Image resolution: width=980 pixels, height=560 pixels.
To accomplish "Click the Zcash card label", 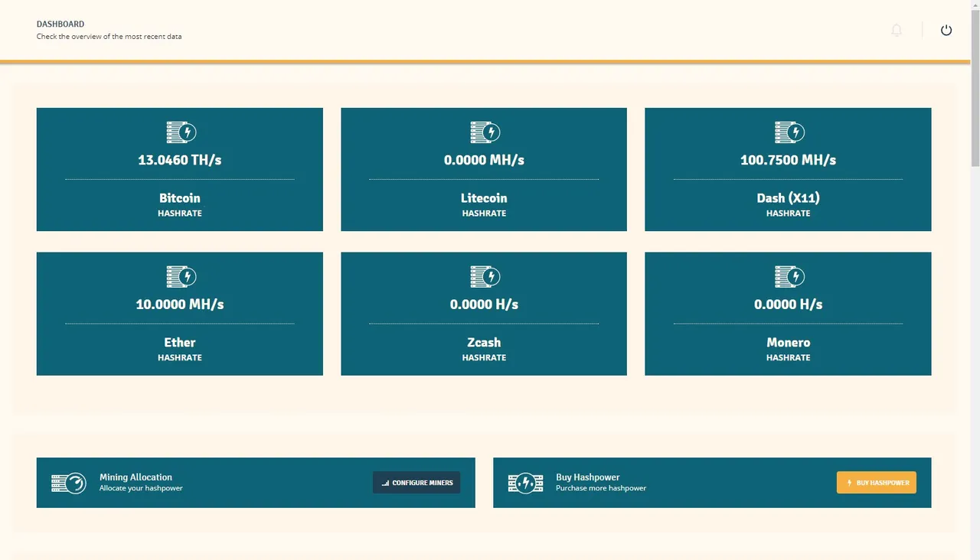I will [x=484, y=342].
